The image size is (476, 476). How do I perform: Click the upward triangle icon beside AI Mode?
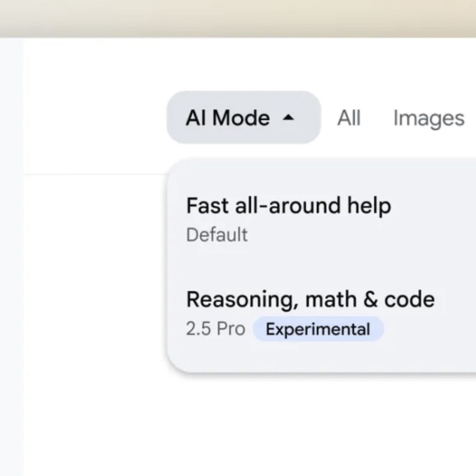(288, 117)
